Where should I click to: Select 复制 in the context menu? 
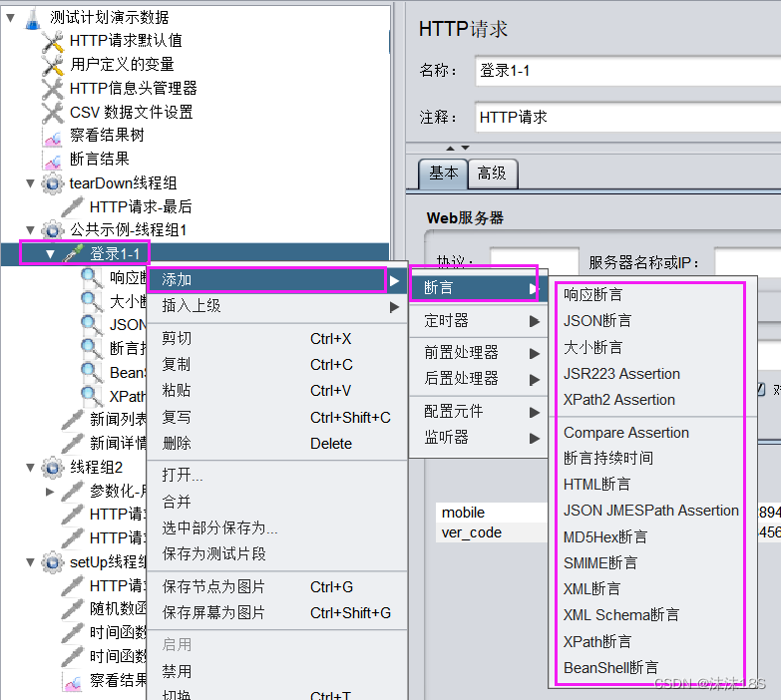277,365
